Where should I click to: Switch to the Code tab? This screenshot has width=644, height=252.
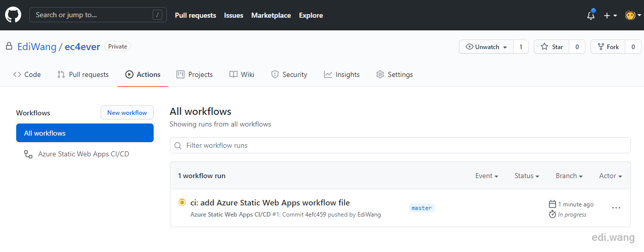pos(27,74)
